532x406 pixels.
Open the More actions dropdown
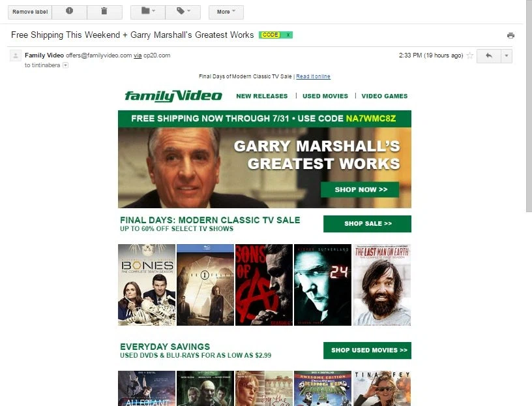[226, 12]
